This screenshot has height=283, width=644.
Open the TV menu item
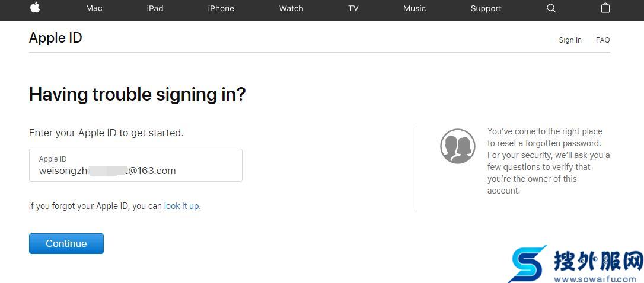click(x=353, y=8)
